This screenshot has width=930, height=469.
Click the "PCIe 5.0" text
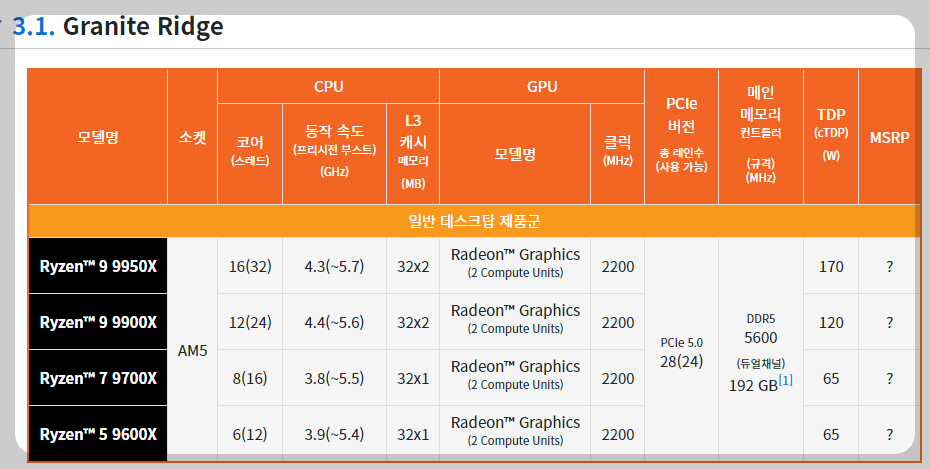point(681,343)
